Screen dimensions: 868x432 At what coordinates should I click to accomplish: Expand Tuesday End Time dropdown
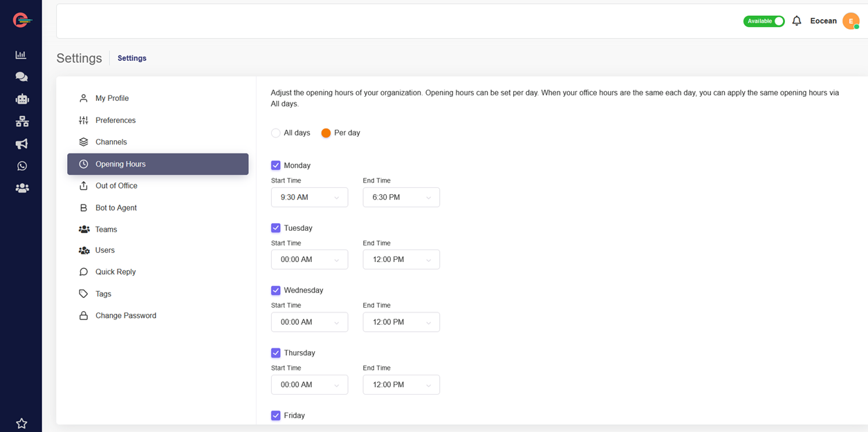(401, 259)
